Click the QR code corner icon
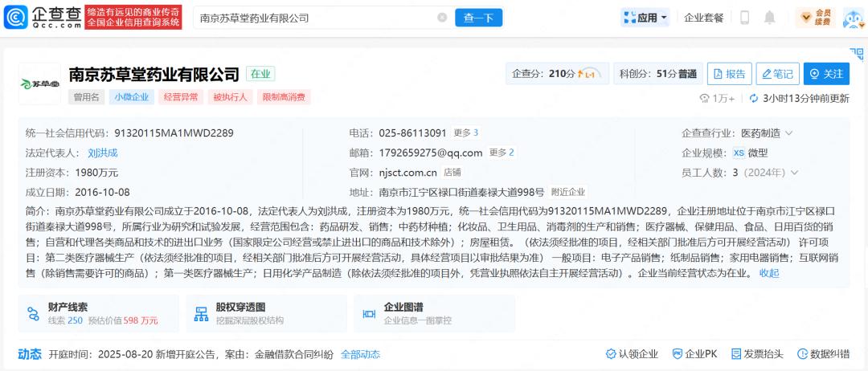 pyautogui.click(x=857, y=53)
